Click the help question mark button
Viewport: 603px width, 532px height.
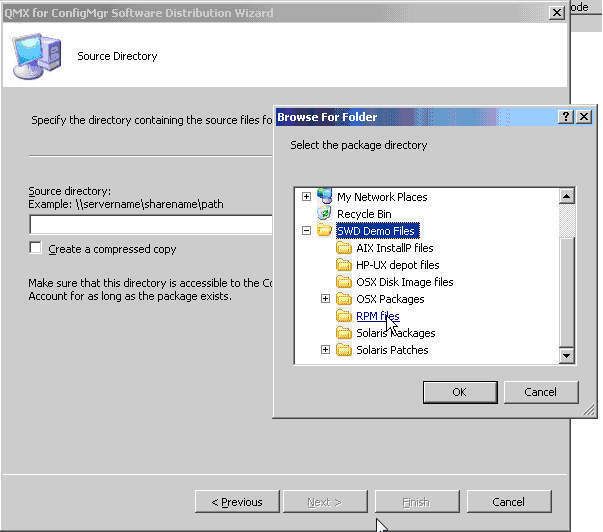coord(566,116)
